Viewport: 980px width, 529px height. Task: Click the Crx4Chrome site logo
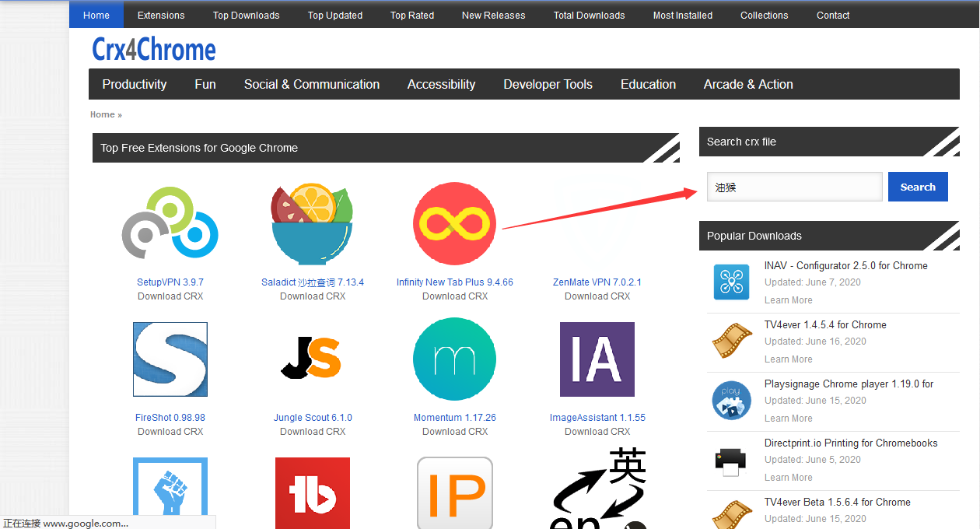(x=154, y=50)
